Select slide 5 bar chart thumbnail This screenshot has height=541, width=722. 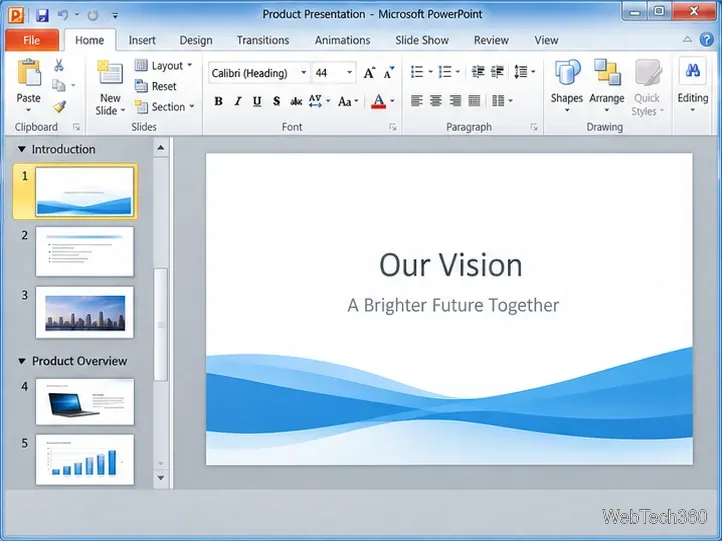click(85, 460)
